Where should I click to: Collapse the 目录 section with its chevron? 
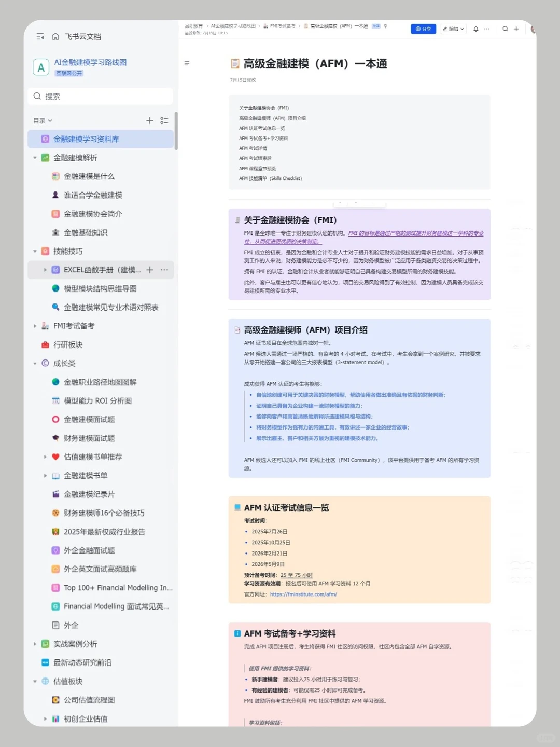point(49,120)
